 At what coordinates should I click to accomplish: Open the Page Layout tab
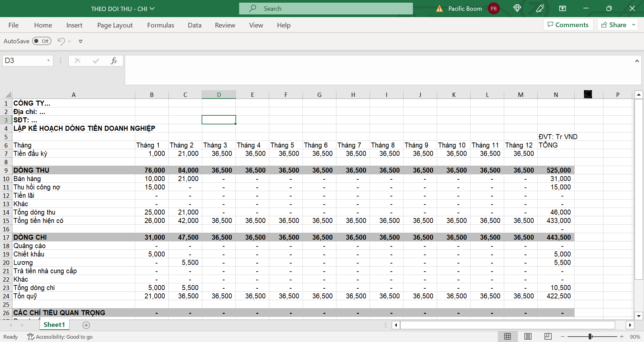(x=115, y=25)
